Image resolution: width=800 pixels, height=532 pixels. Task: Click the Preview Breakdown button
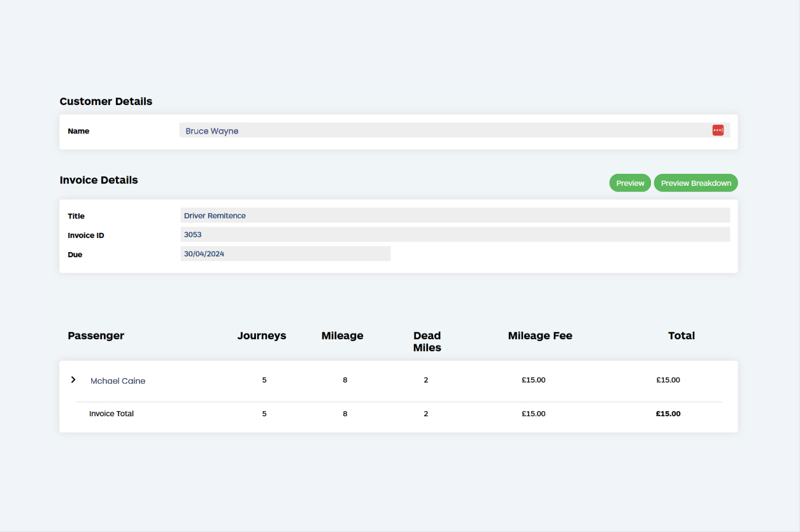coord(696,183)
